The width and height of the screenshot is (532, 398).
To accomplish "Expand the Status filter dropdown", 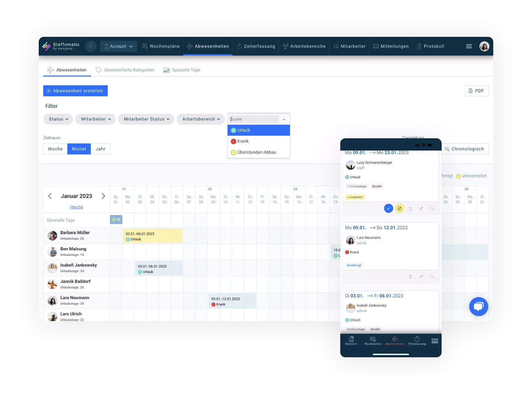I will click(x=58, y=119).
